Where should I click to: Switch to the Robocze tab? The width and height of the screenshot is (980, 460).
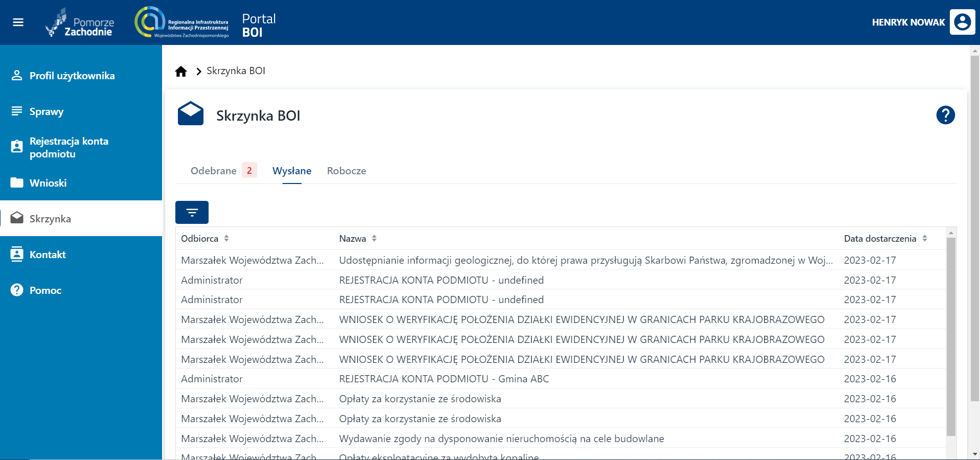[347, 171]
